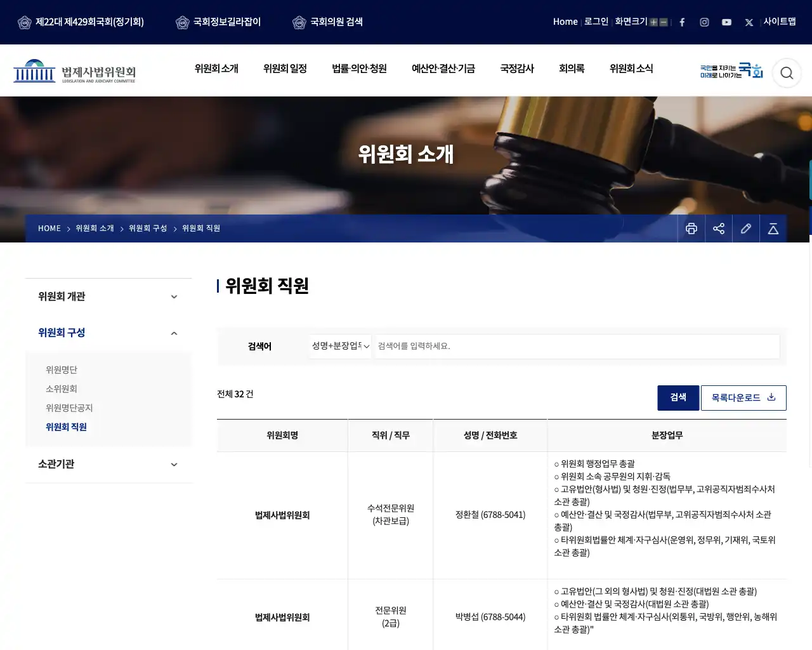812x650 pixels.
Task: Click HOME in the breadcrumb
Action: (49, 229)
